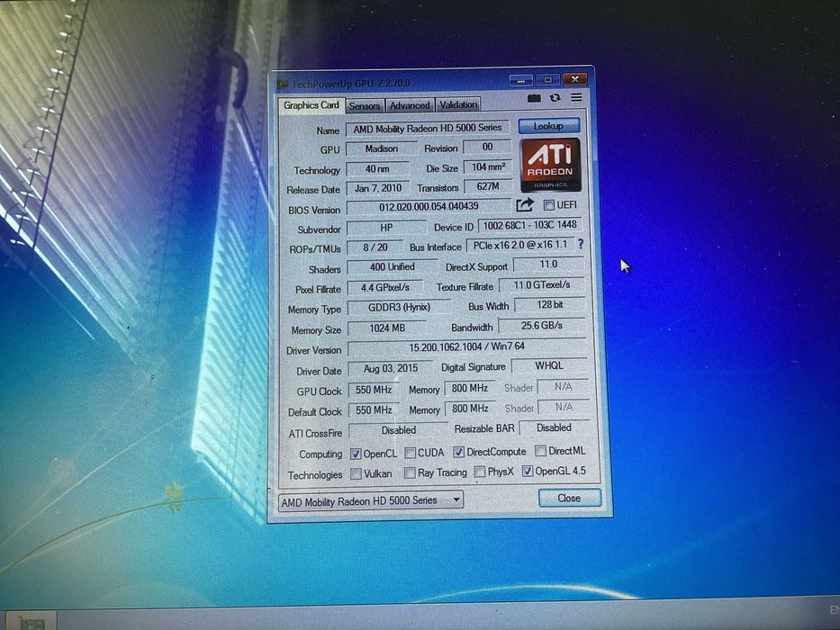840x630 pixels.
Task: Toggle the DirectCompute checkbox
Action: coord(458,452)
